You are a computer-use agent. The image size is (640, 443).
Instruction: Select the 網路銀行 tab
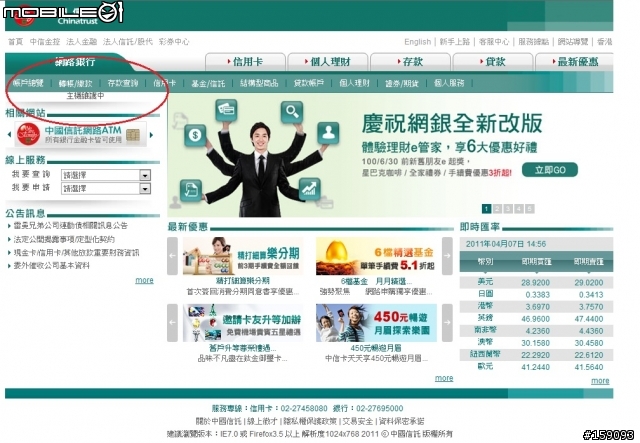[x=75, y=62]
